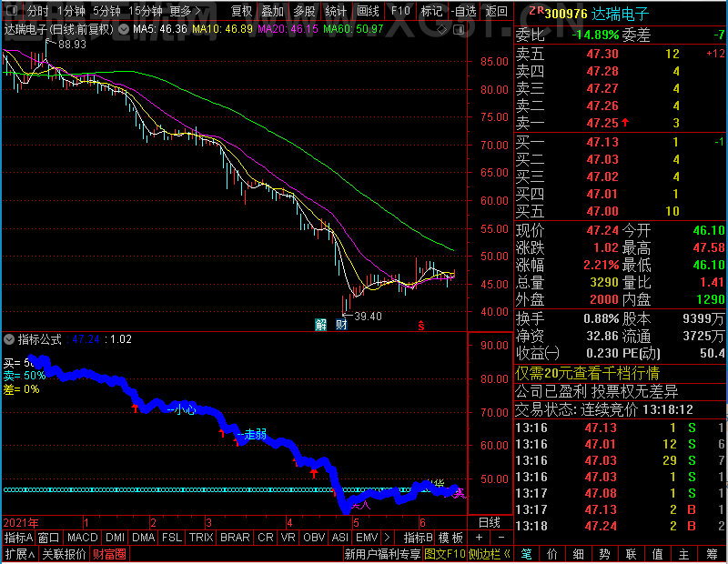This screenshot has width=728, height=564.
Task: Open F10 company info
Action: coord(400,11)
